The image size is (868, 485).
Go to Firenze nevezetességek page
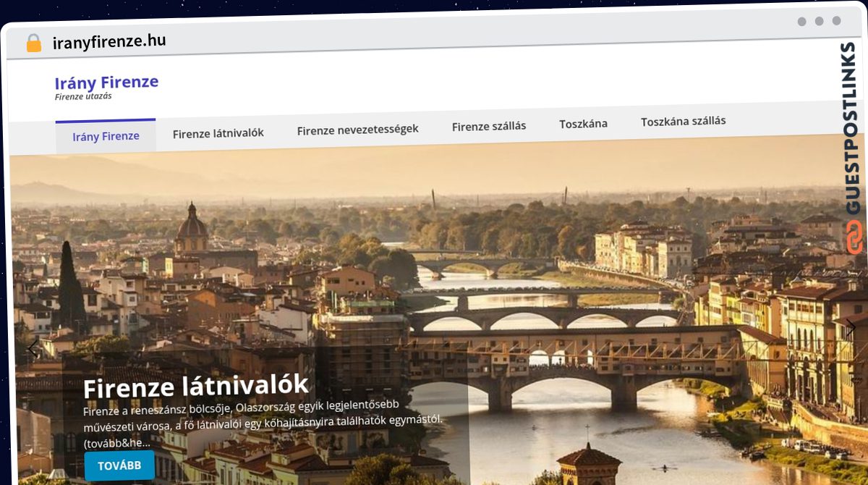click(x=357, y=130)
